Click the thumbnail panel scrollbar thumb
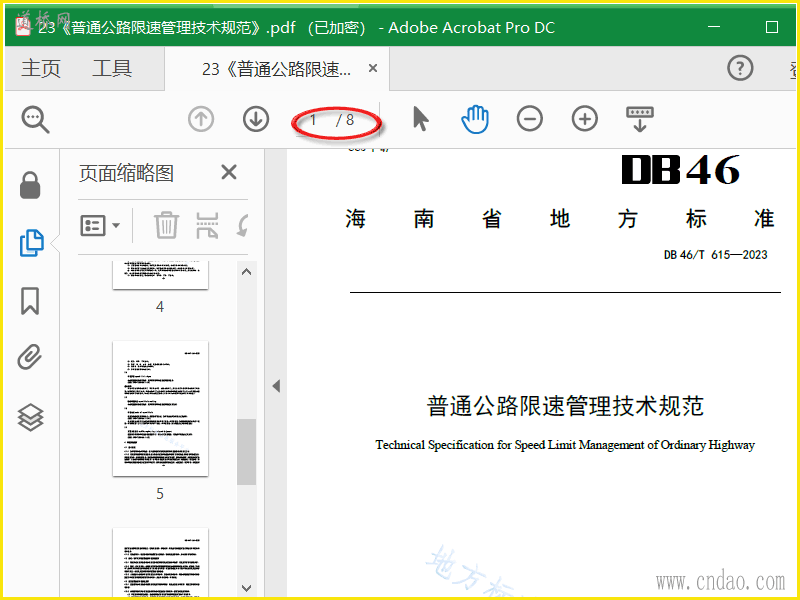 coord(246,452)
